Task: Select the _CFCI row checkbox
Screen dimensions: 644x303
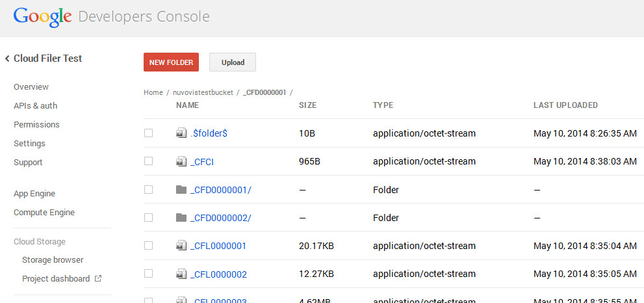Action: coord(148,161)
